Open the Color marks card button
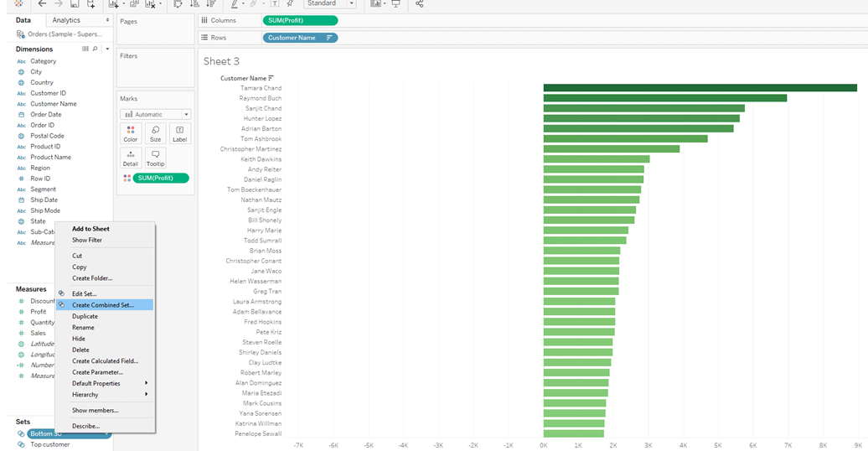 click(131, 133)
